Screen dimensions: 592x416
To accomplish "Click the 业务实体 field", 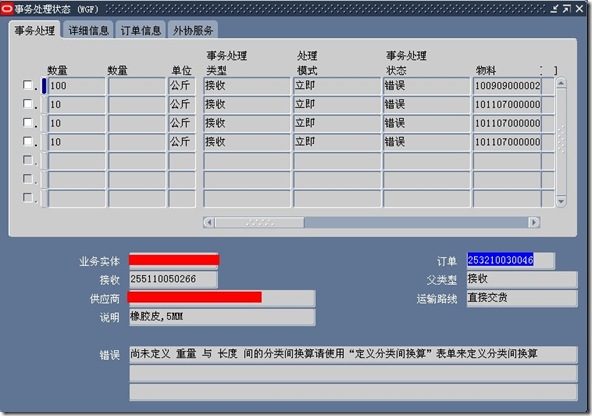I will [x=173, y=260].
